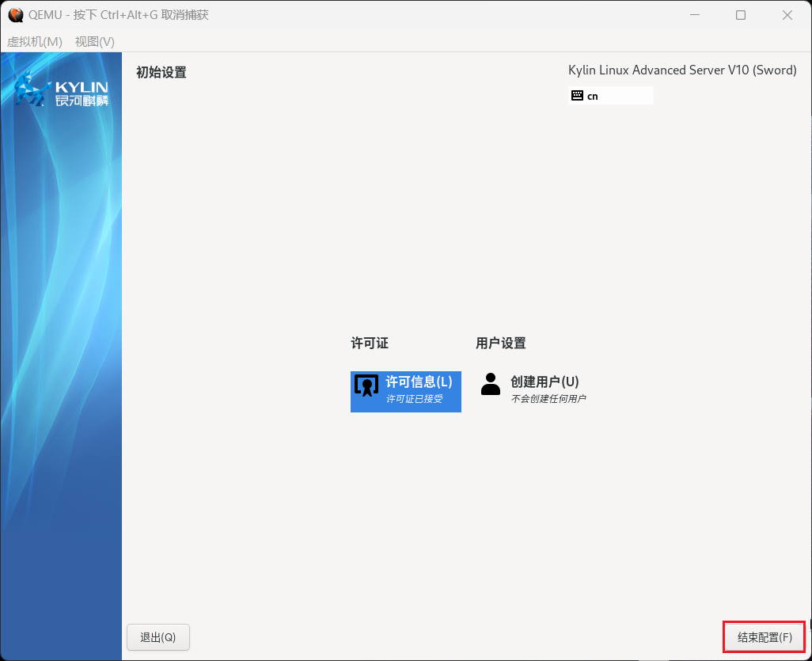Click the 结束配置(F) button

tap(765, 637)
